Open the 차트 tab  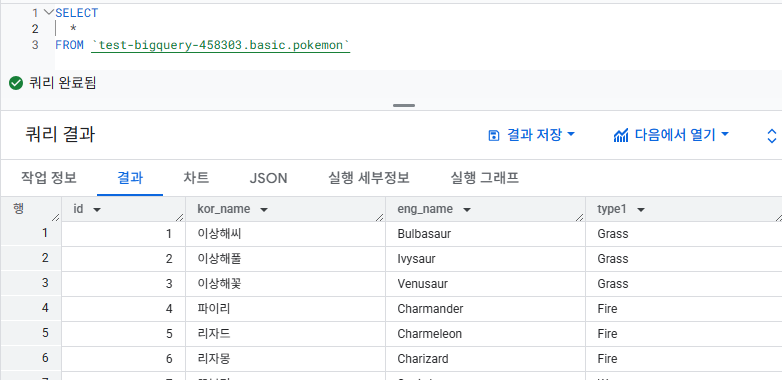click(196, 178)
